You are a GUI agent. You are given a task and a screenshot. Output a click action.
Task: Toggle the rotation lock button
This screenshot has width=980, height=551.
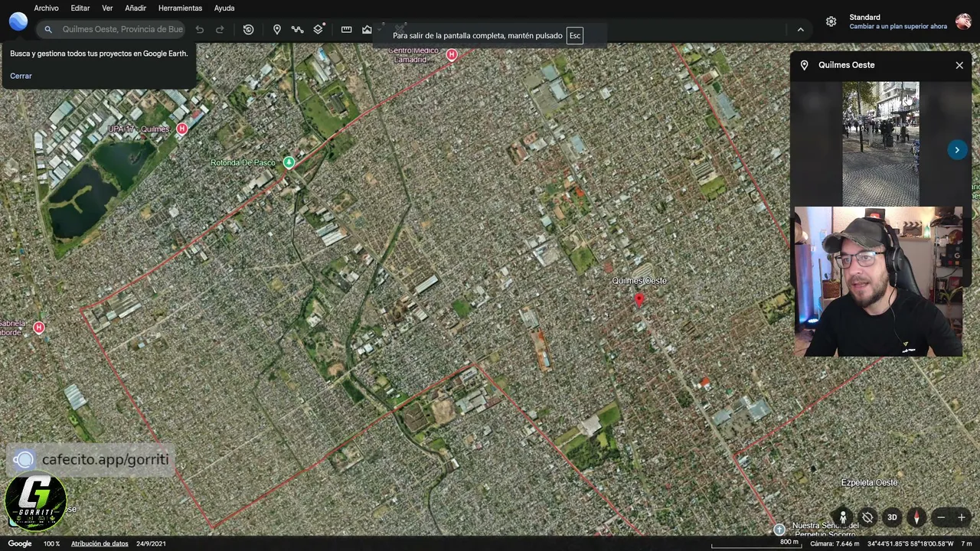point(867,517)
